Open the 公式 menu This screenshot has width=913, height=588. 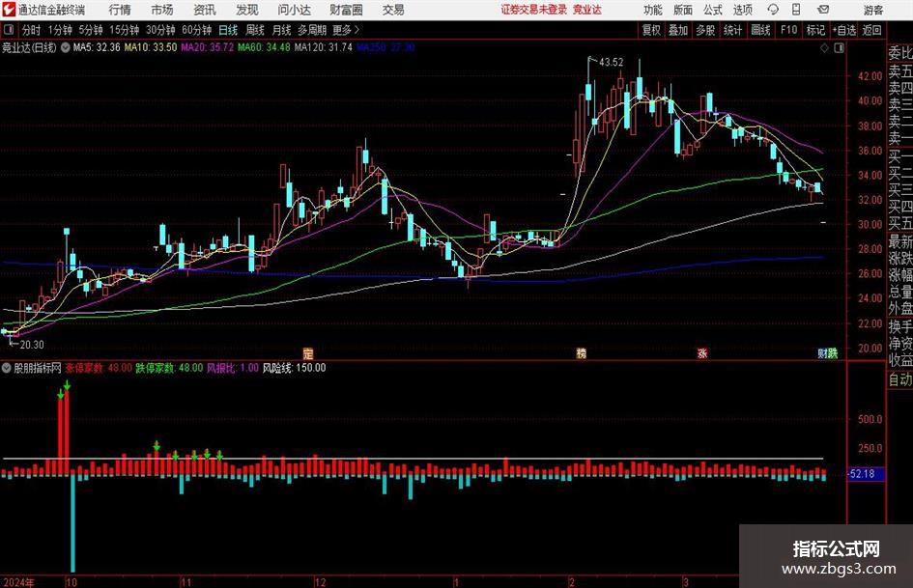[x=713, y=10]
